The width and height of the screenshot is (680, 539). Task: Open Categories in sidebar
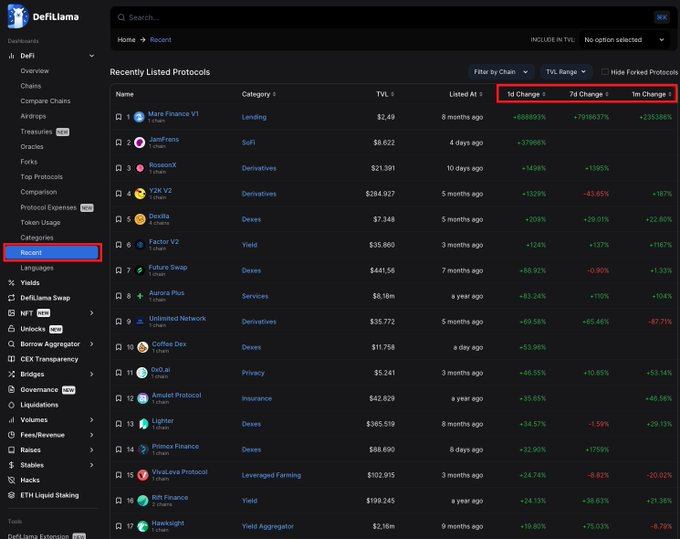pos(37,238)
